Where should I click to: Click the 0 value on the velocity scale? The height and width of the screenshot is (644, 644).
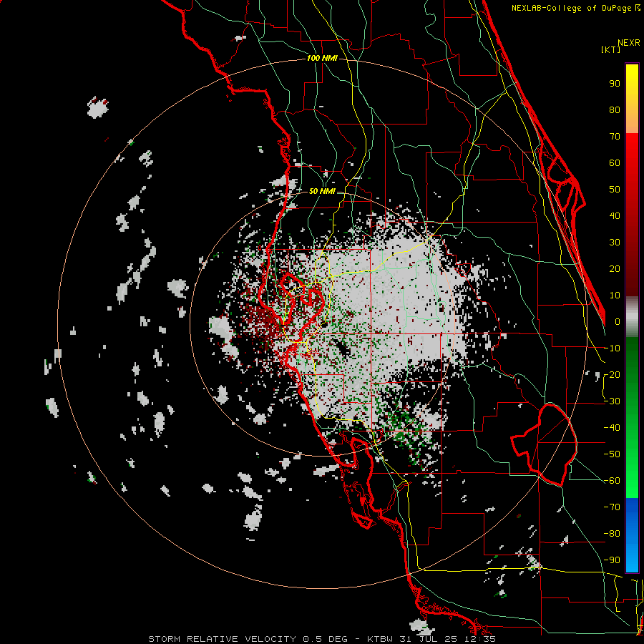(618, 322)
